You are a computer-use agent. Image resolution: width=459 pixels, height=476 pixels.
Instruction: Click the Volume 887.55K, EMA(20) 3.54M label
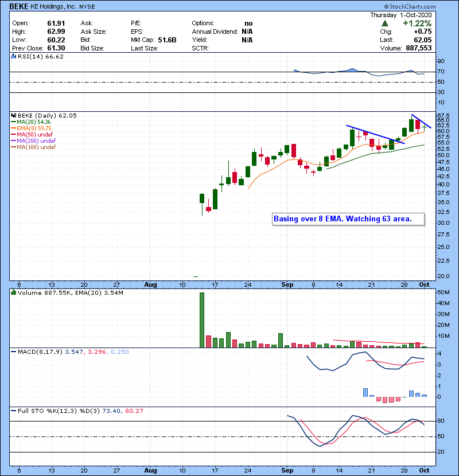[x=70, y=292]
